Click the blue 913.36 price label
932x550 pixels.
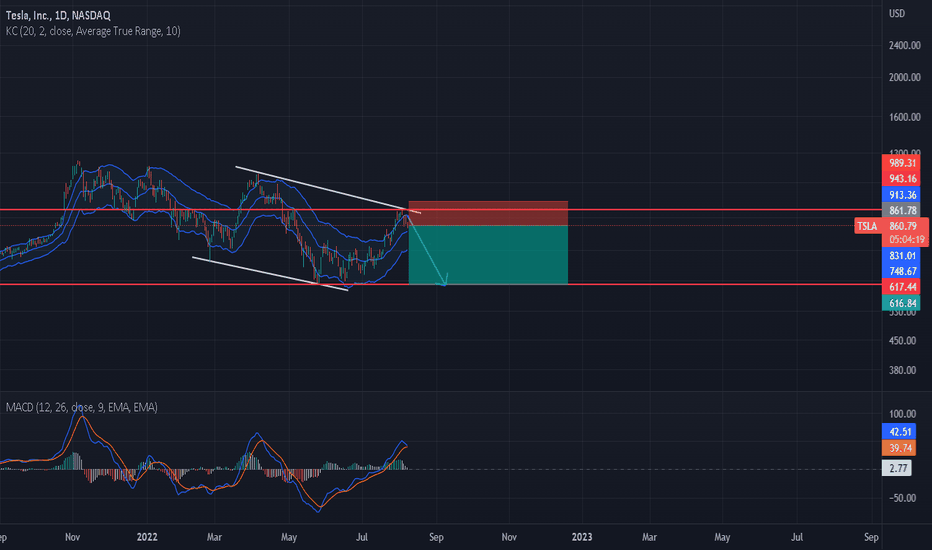pyautogui.click(x=901, y=195)
